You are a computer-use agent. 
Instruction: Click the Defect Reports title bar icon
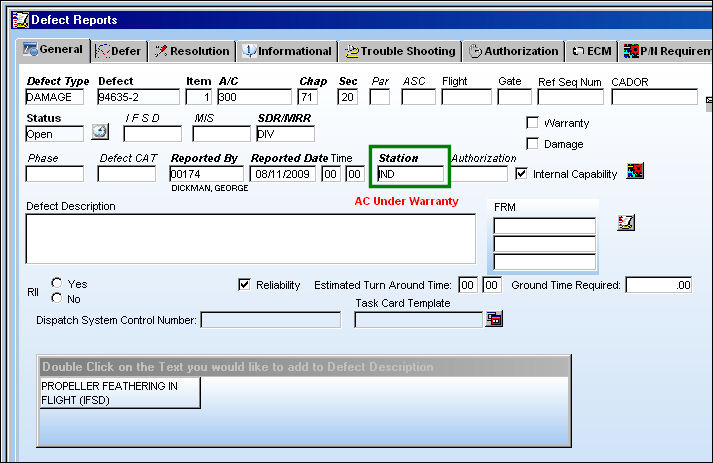coord(20,20)
